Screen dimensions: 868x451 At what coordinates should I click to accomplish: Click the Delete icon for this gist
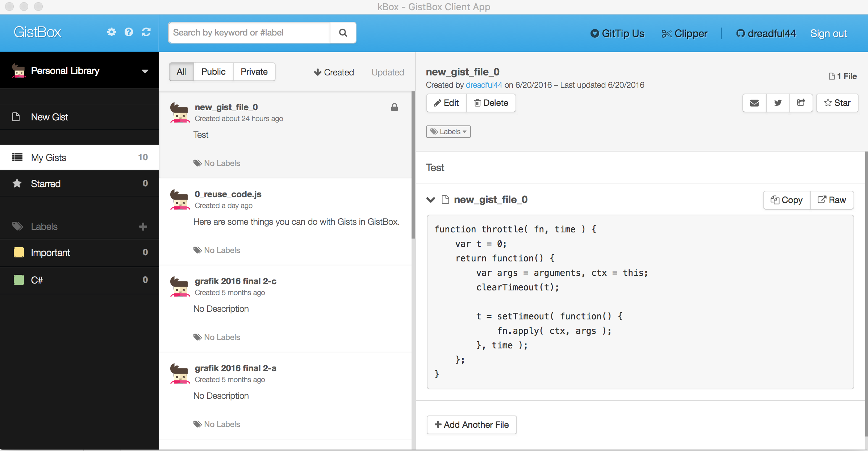[490, 103]
